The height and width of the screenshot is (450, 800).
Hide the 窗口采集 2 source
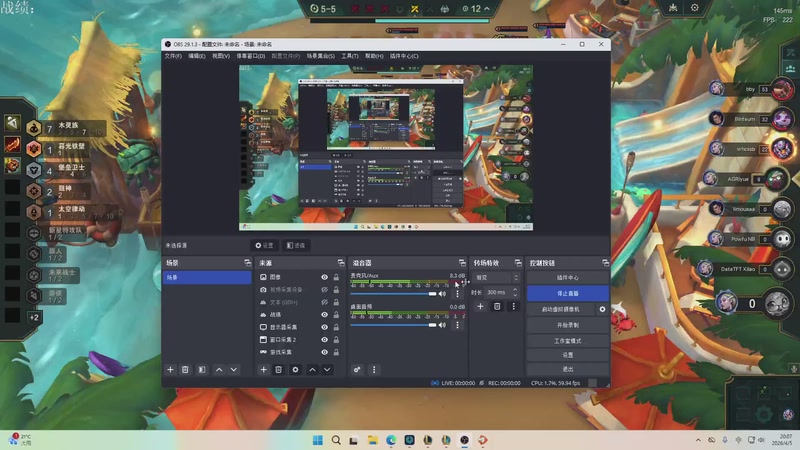tap(324, 339)
